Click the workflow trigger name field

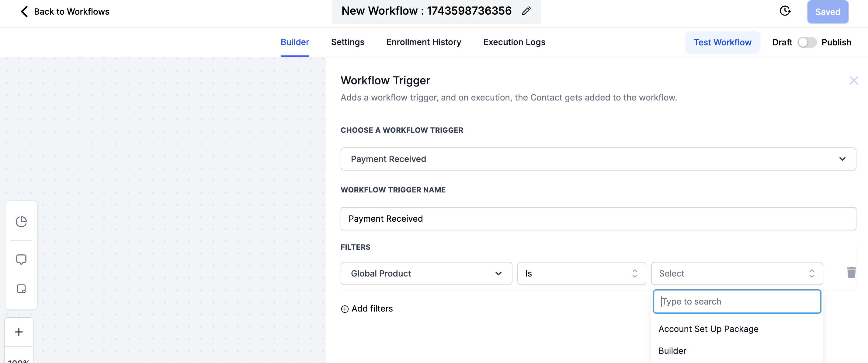[x=598, y=219]
